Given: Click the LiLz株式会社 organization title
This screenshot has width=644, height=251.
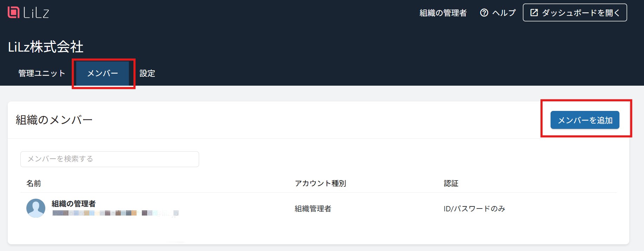Looking at the screenshot, I should 46,47.
